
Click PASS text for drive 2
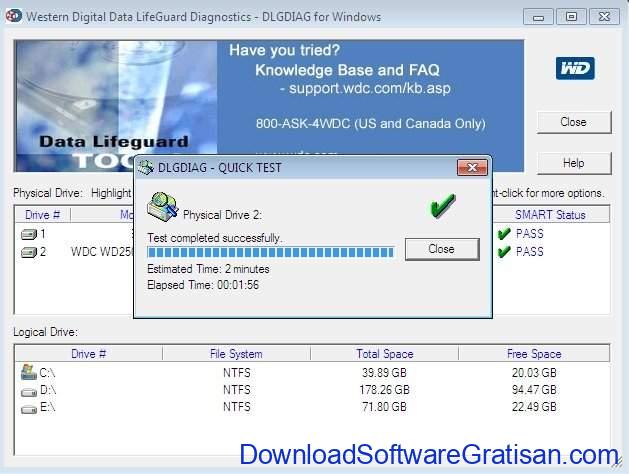click(x=530, y=251)
